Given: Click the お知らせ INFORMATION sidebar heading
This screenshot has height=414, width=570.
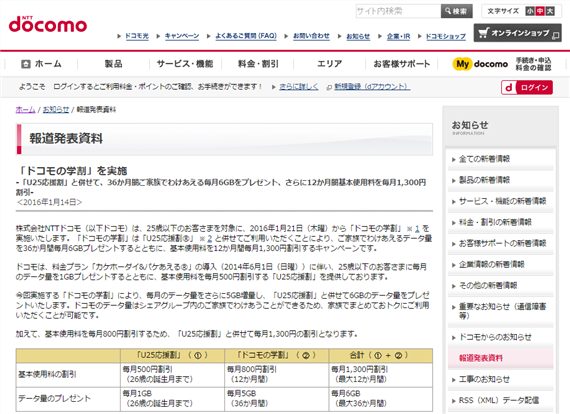Looking at the screenshot, I should click(470, 128).
